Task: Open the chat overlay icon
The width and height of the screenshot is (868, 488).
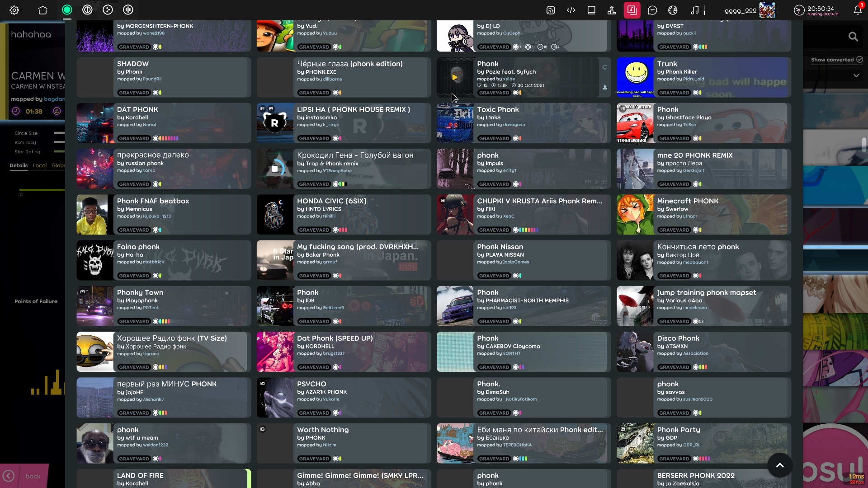Action: 652,10
